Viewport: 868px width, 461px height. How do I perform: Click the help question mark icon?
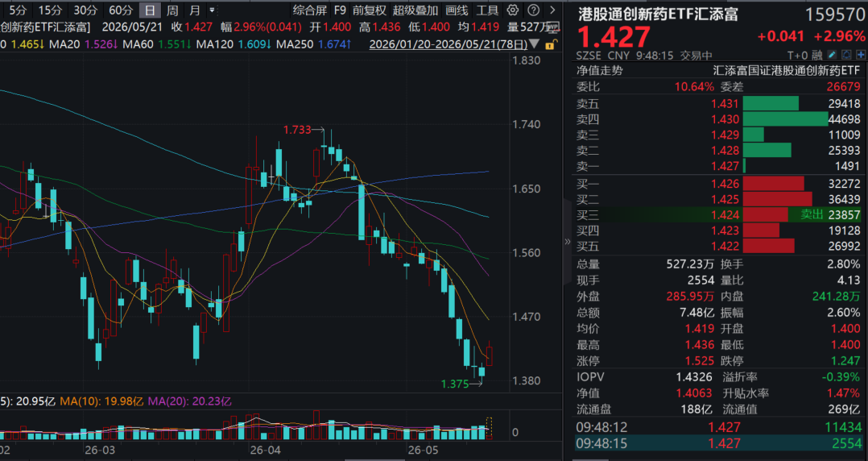click(533, 10)
